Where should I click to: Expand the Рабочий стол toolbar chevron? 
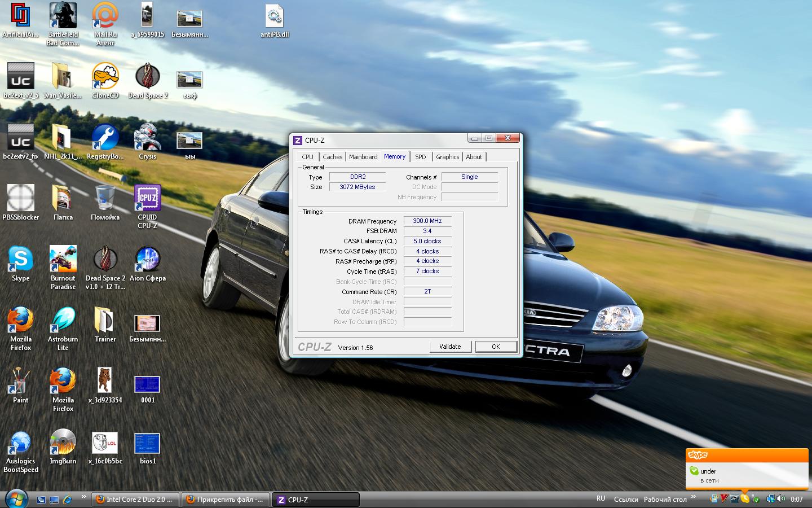(x=694, y=497)
